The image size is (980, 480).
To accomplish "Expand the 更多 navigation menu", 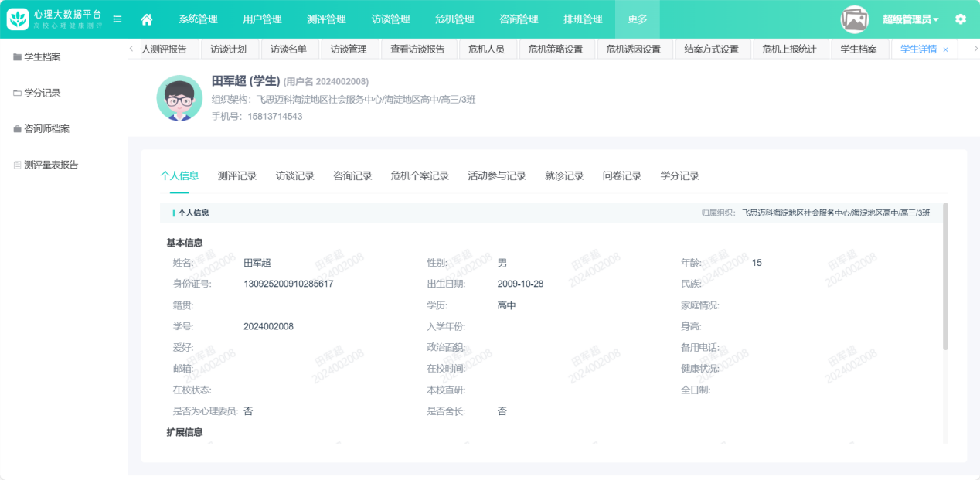I will pyautogui.click(x=638, y=19).
